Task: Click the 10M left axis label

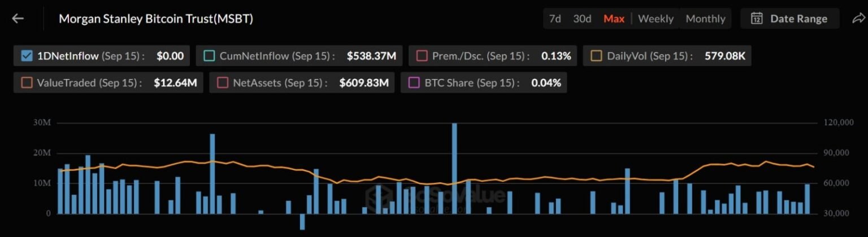Action: [x=42, y=183]
